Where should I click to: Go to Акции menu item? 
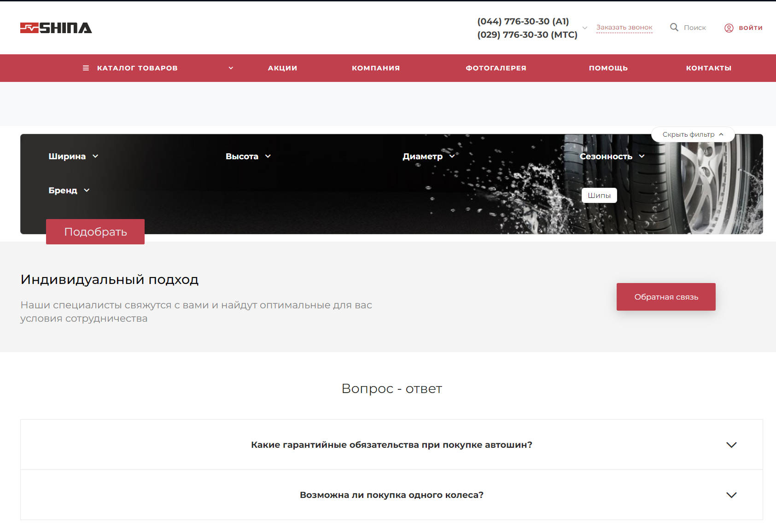point(283,68)
